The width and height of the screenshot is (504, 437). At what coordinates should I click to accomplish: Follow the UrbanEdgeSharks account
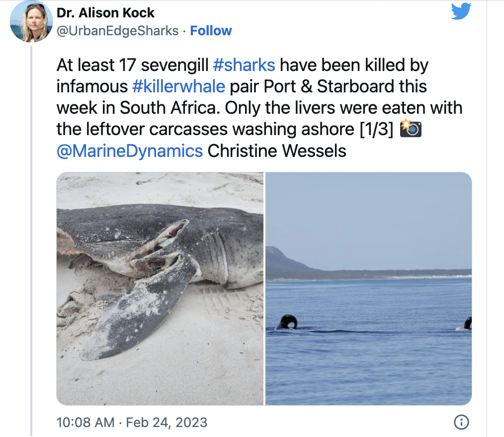click(211, 31)
